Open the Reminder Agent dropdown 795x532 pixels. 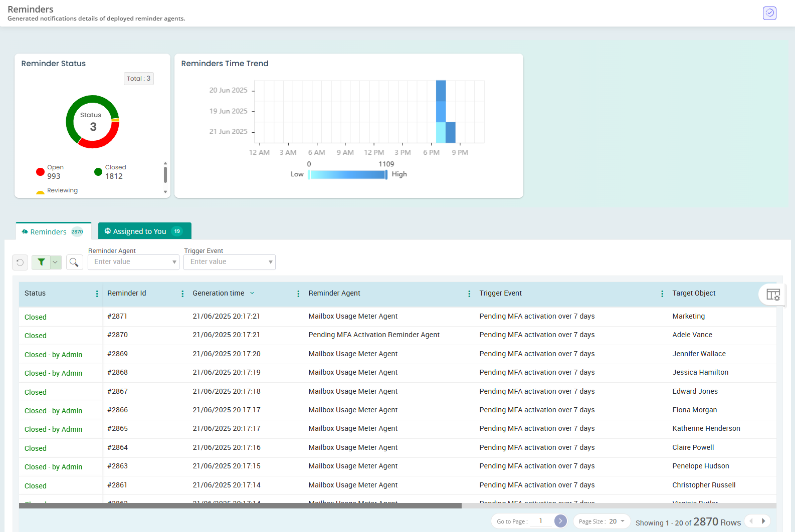coord(133,262)
